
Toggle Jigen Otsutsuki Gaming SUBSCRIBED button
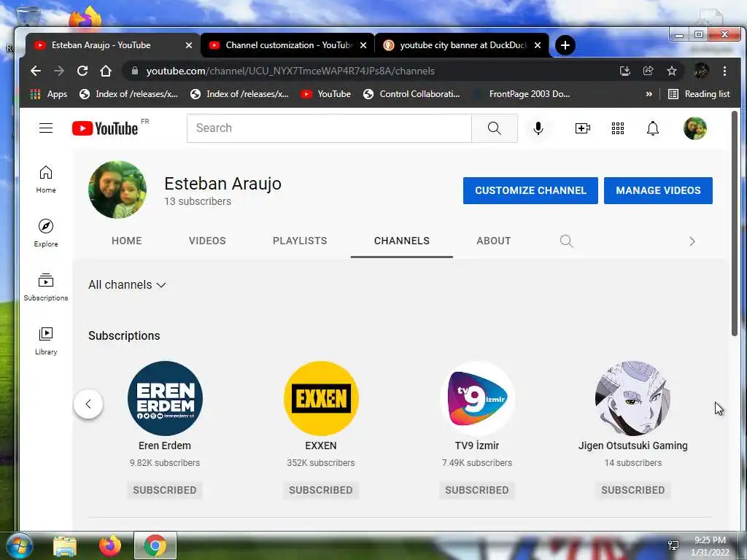pyautogui.click(x=632, y=490)
